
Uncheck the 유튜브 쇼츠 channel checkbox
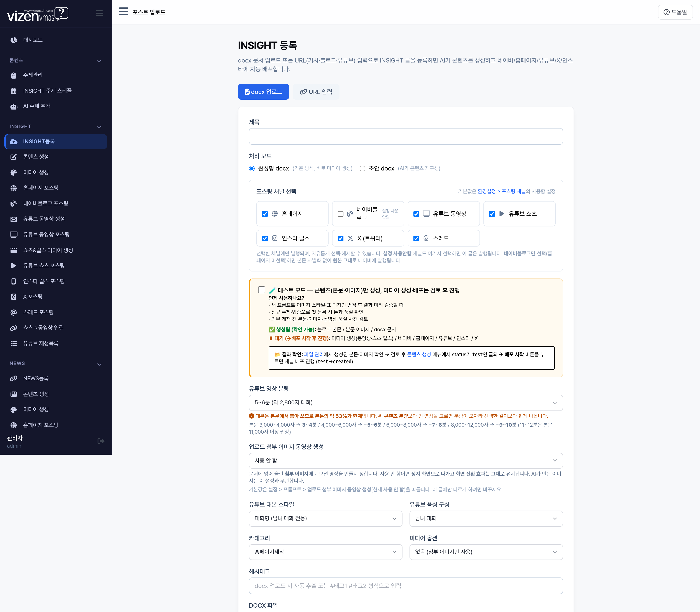(492, 214)
